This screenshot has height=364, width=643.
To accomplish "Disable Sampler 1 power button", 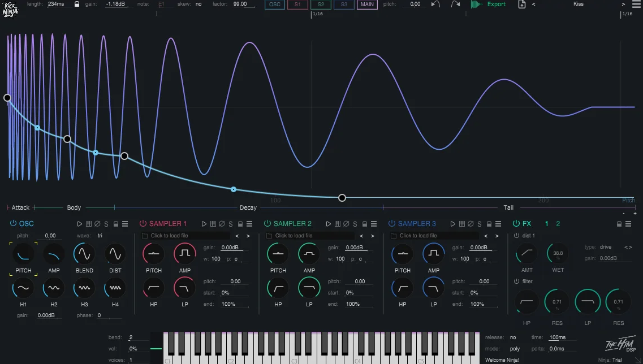I will pyautogui.click(x=143, y=223).
